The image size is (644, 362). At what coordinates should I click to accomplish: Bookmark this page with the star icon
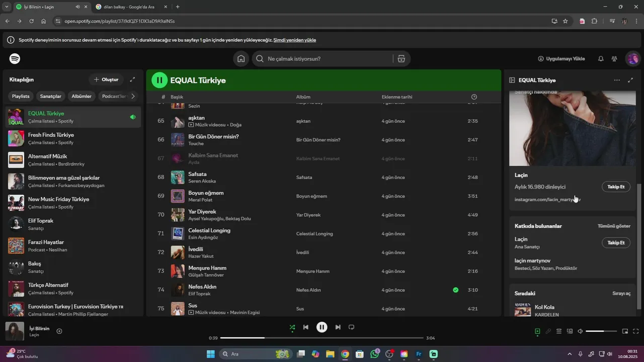566,21
